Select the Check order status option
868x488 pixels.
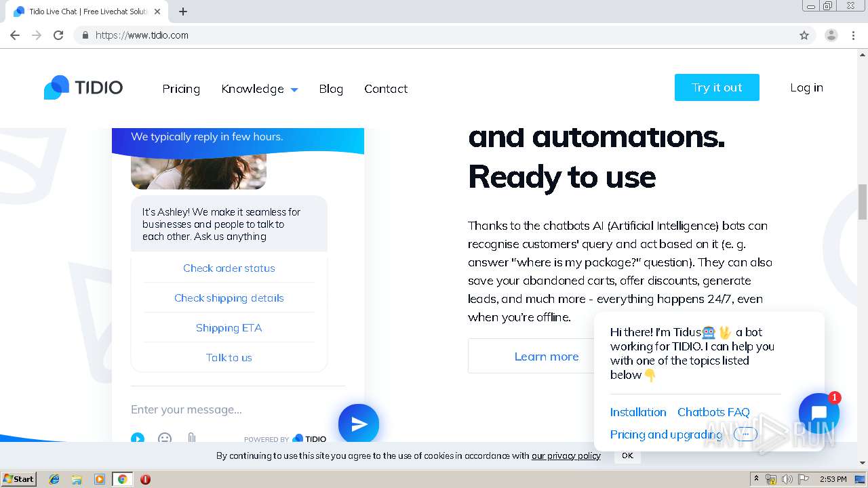229,268
